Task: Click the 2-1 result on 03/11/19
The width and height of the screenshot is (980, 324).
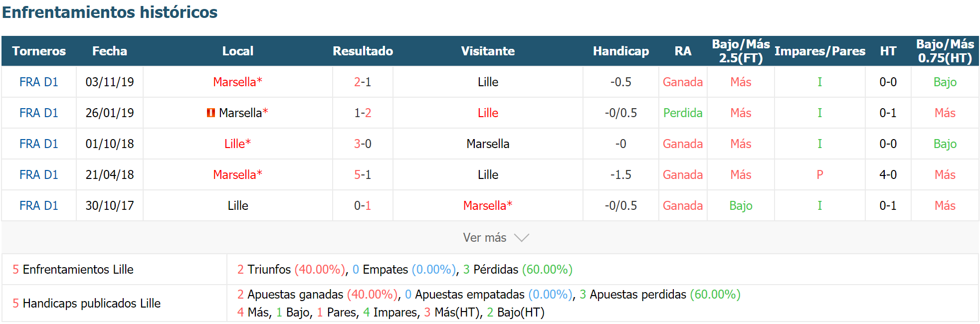Action: (363, 82)
